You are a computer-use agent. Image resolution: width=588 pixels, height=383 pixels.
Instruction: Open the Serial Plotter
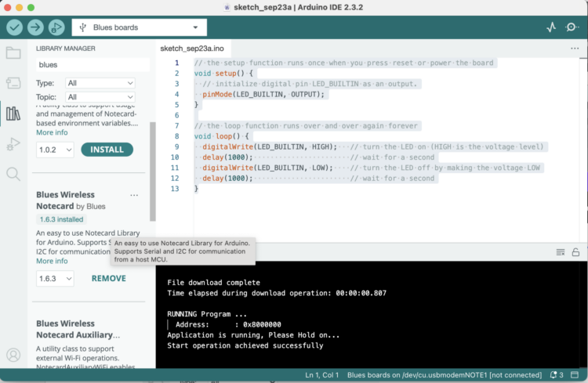pos(551,27)
